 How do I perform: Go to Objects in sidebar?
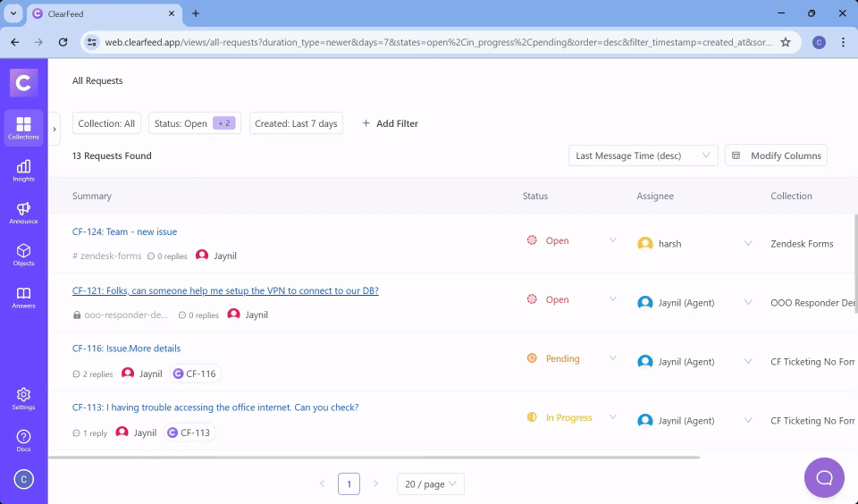click(23, 255)
